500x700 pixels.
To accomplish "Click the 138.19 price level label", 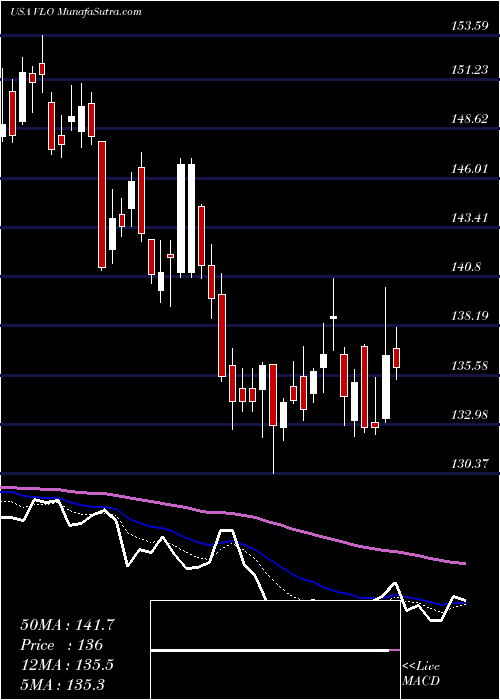I will (469, 317).
